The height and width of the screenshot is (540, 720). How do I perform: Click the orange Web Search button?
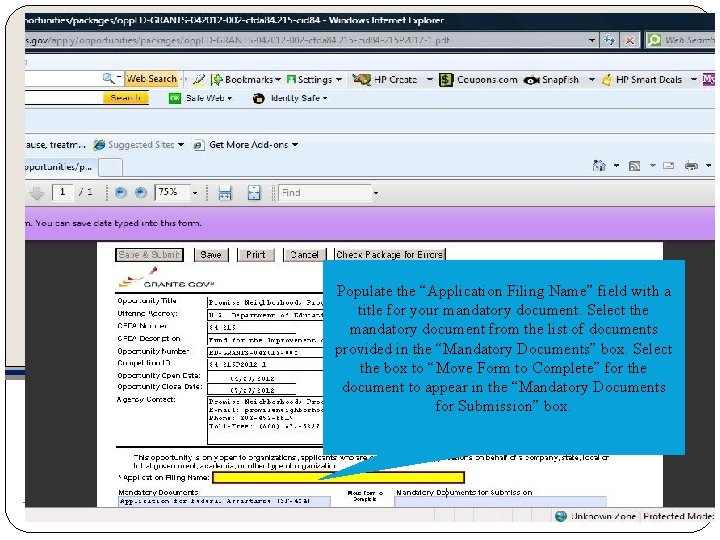click(152, 79)
